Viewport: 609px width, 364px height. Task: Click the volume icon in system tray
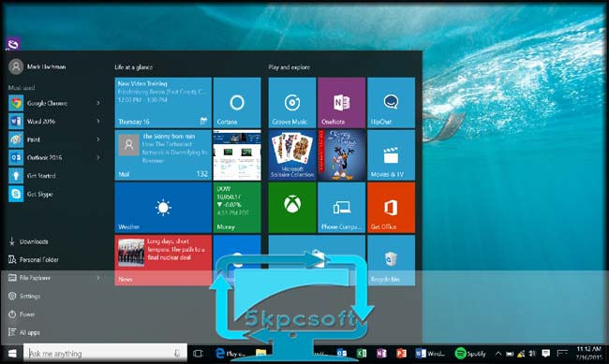[x=532, y=354]
